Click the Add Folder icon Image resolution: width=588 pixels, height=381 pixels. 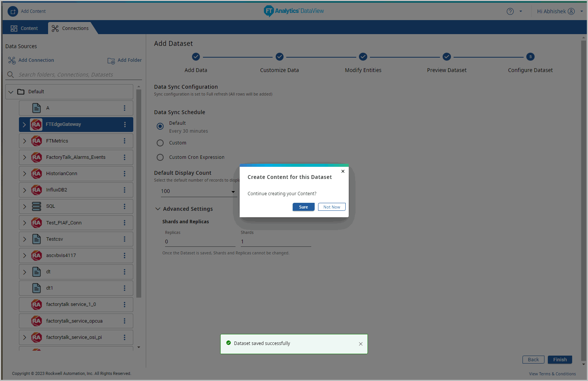[x=111, y=61]
